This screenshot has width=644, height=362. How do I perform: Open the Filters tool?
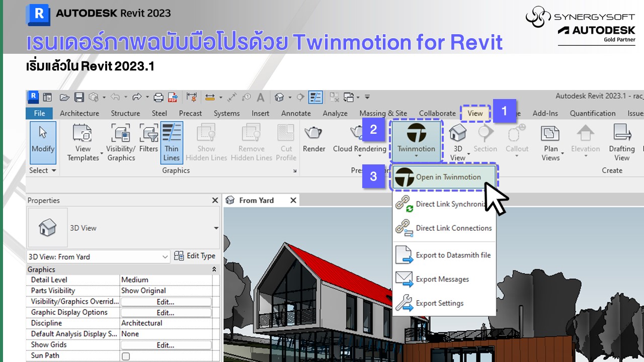pos(148,134)
